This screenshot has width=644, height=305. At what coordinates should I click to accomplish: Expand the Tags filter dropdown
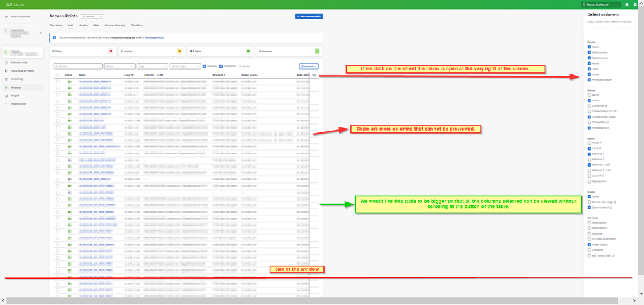tap(152, 66)
